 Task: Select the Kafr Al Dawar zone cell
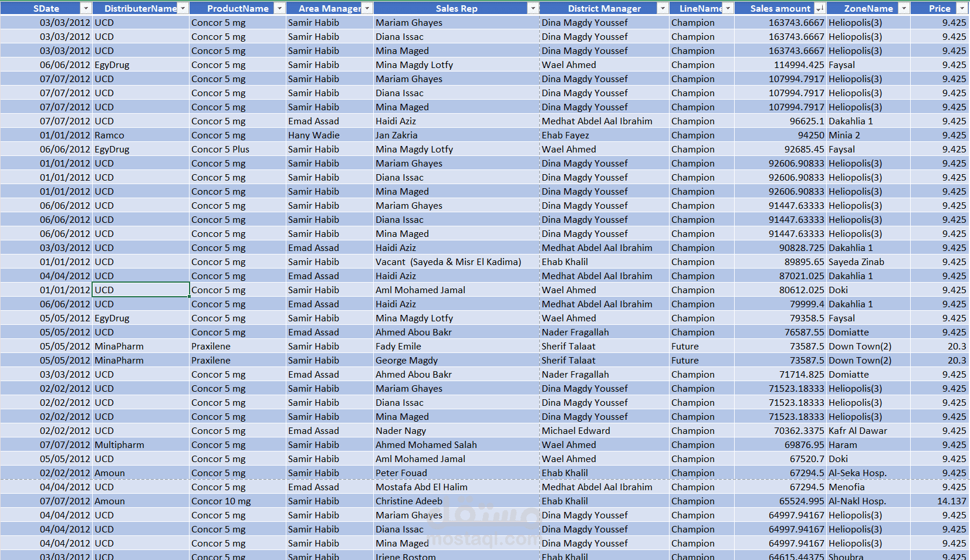tap(868, 430)
